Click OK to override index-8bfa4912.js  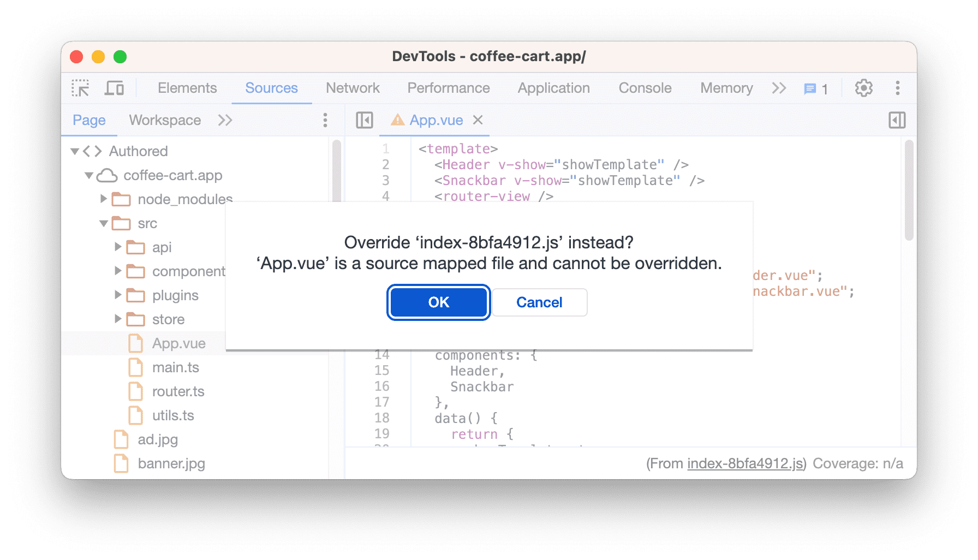(438, 302)
